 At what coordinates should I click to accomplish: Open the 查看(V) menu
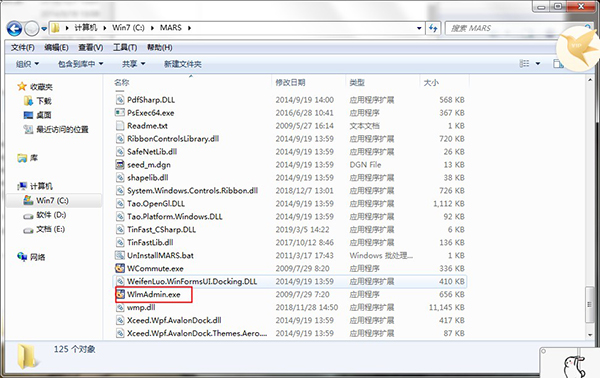pyautogui.click(x=91, y=47)
